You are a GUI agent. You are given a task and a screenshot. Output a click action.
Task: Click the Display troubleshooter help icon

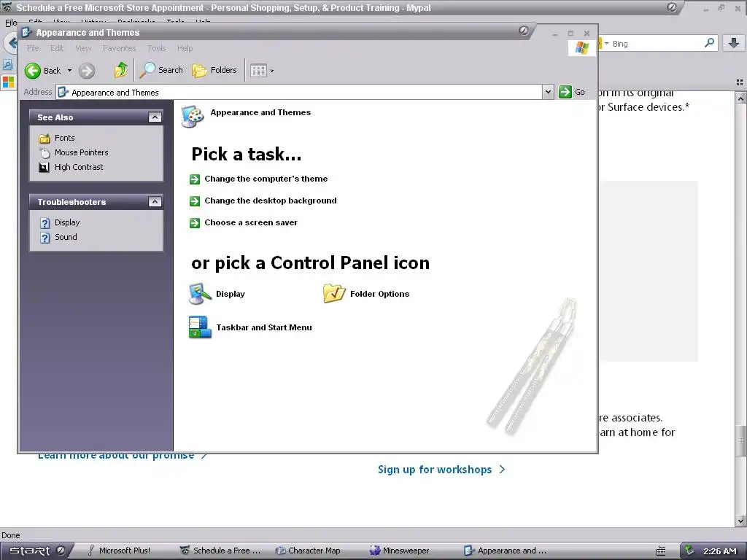click(x=44, y=223)
